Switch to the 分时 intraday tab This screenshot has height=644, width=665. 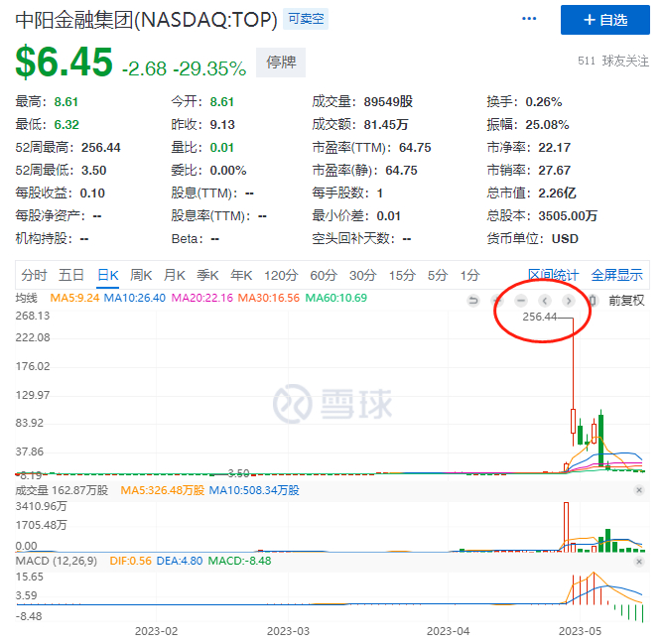[x=34, y=275]
